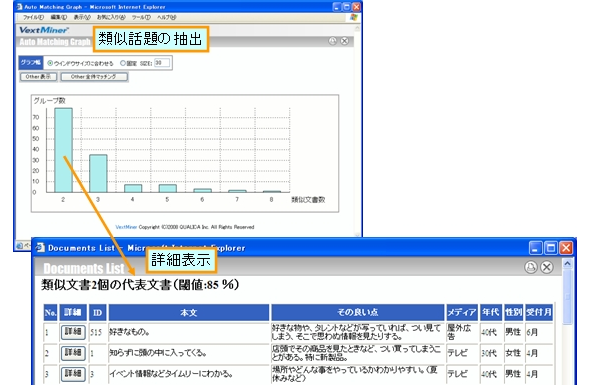The image size is (590, 385).
Task: Minimize the Documents List window
Action: pos(535,248)
